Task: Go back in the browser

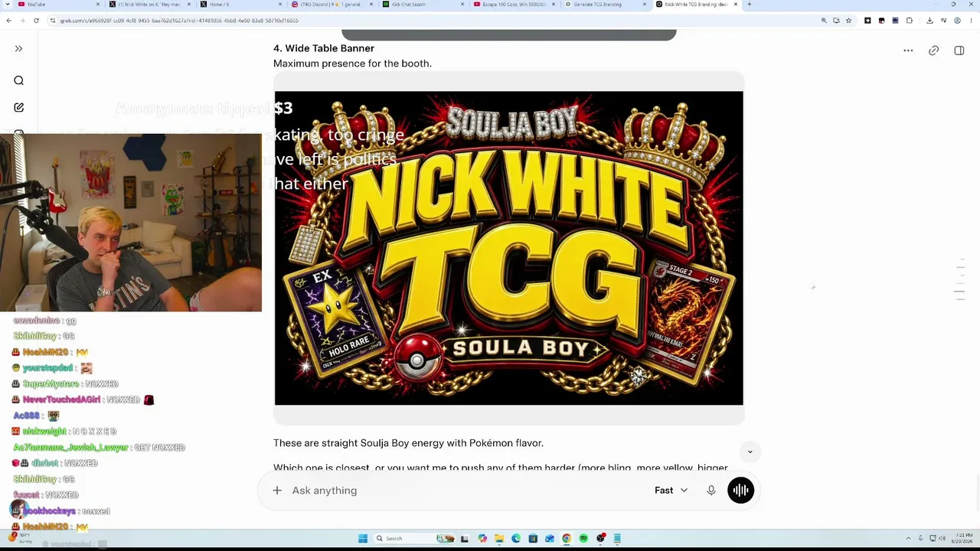Action: coord(9,21)
